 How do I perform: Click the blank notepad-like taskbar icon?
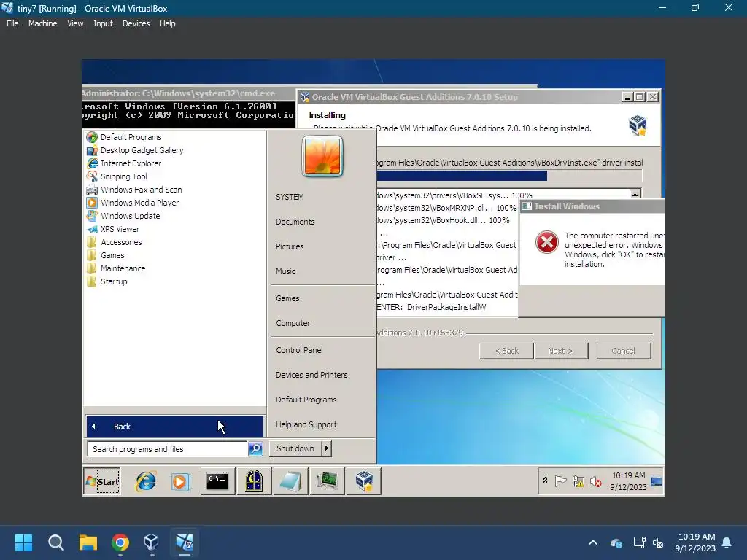tap(290, 481)
